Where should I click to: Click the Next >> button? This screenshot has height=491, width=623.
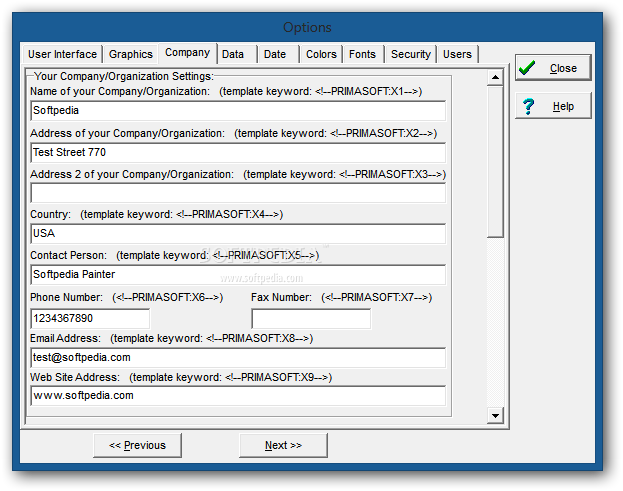click(x=283, y=445)
